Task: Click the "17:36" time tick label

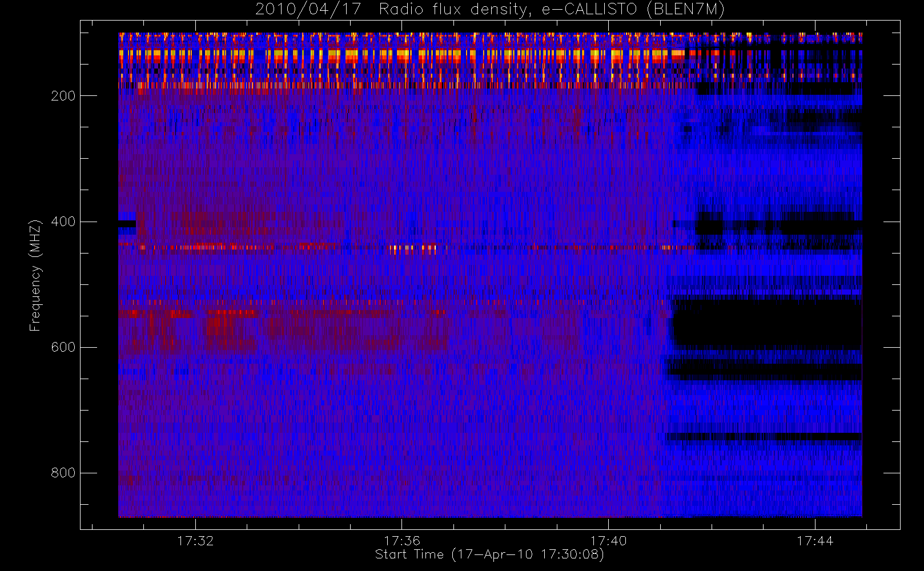Action: pos(402,541)
